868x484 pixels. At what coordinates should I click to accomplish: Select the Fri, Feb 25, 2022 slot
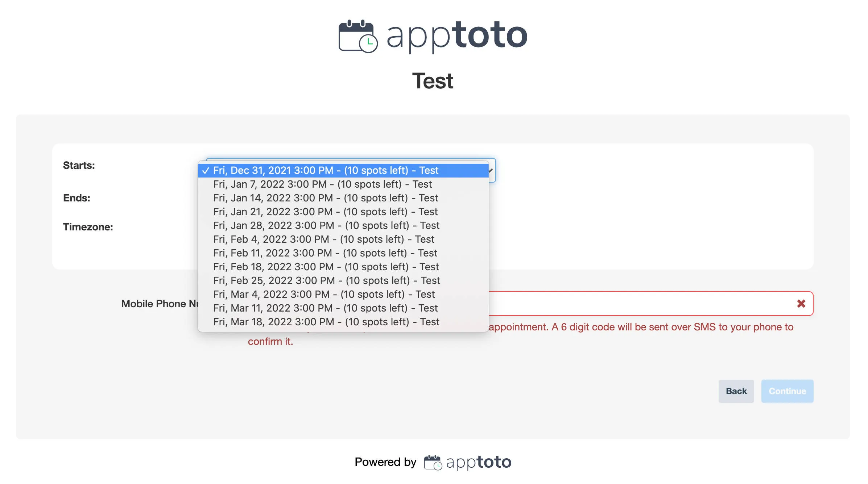point(326,280)
